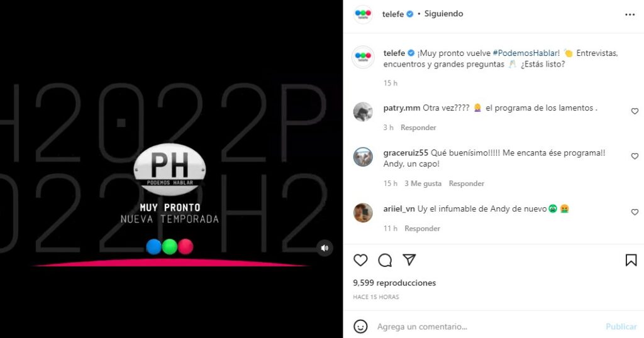Share the post via paper plane icon
The height and width of the screenshot is (338, 644).
[x=409, y=259]
